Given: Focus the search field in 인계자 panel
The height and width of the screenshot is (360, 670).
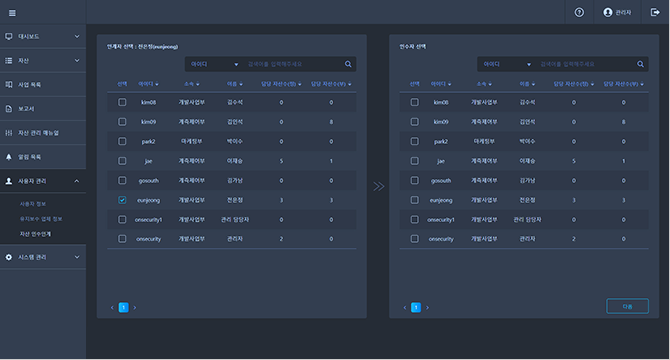Looking at the screenshot, I should (x=293, y=64).
